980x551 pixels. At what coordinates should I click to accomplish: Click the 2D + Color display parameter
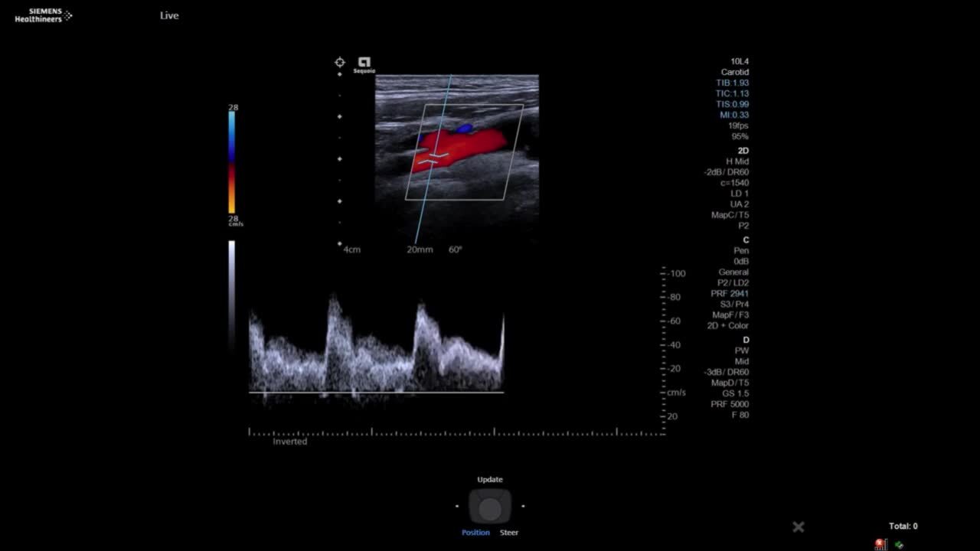728,326
